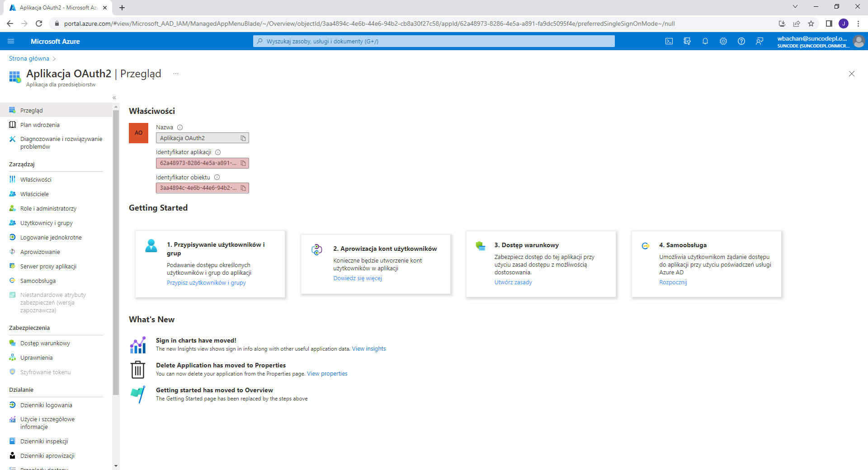Open Cloud Shell from the top bar

click(x=669, y=41)
